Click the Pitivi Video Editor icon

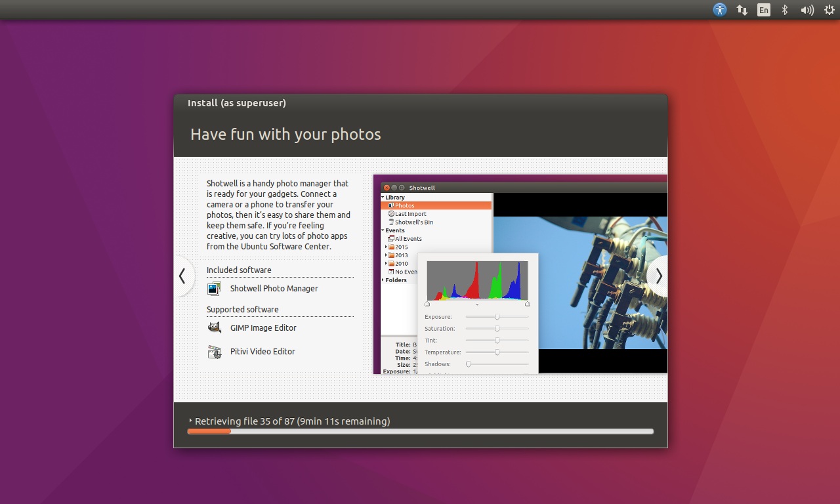(x=214, y=351)
